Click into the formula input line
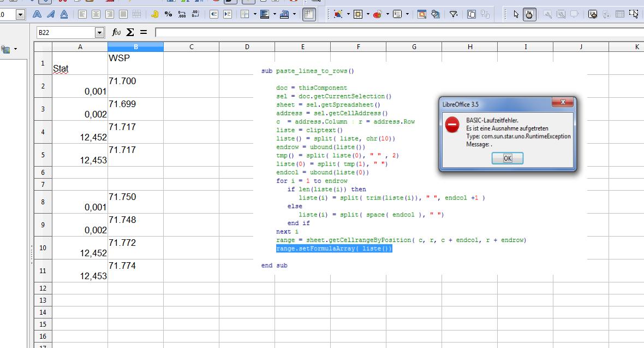 pyautogui.click(x=399, y=32)
